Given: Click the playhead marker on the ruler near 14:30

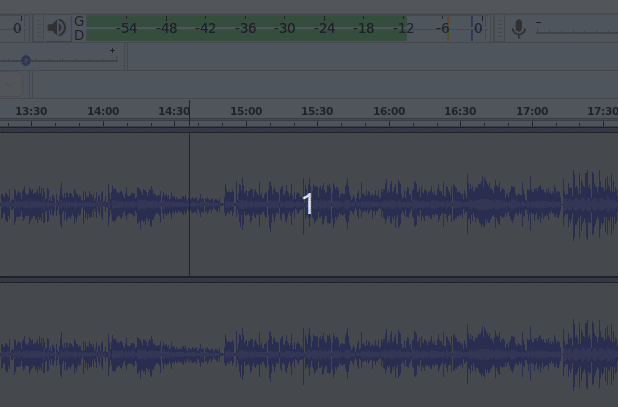Looking at the screenshot, I should pyautogui.click(x=189, y=112).
